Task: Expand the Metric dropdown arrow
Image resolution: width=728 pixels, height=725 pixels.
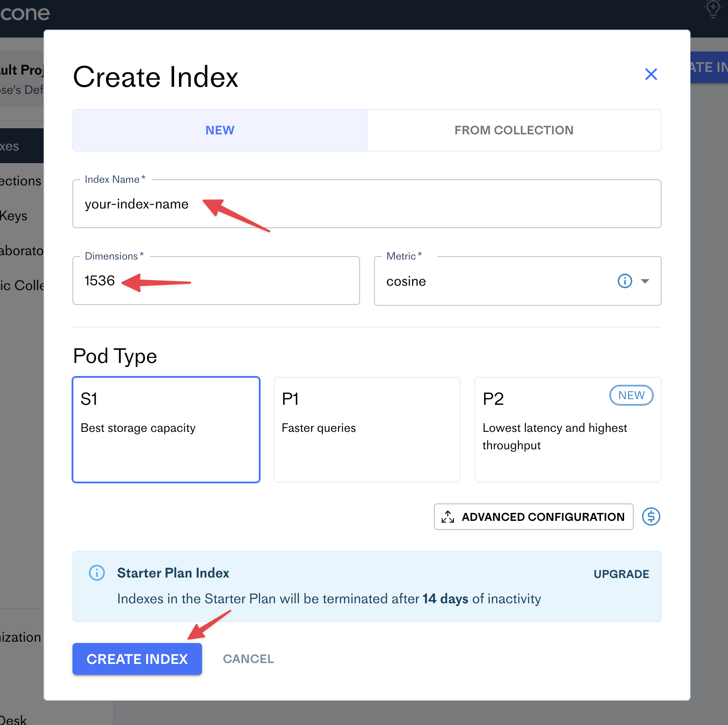Action: coord(645,281)
